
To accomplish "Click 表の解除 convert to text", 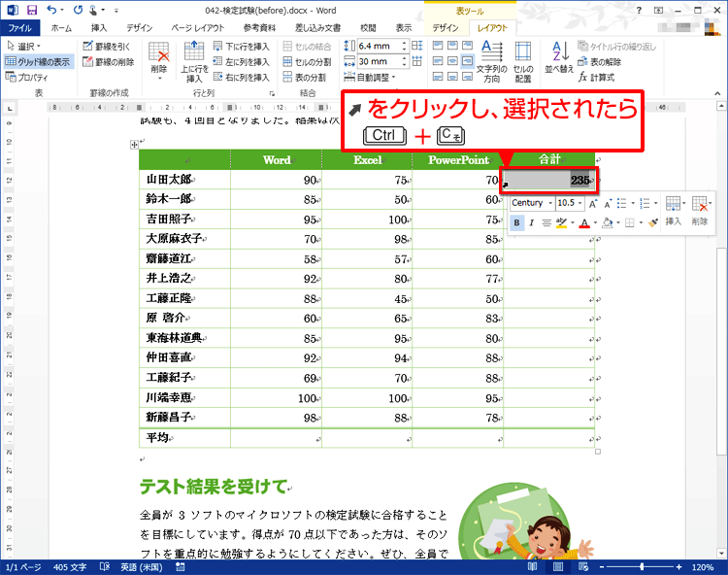I will point(600,62).
